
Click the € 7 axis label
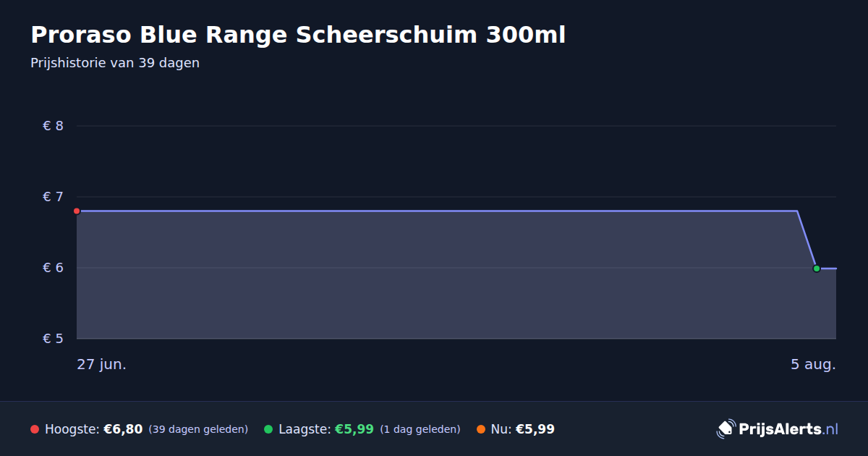54,197
